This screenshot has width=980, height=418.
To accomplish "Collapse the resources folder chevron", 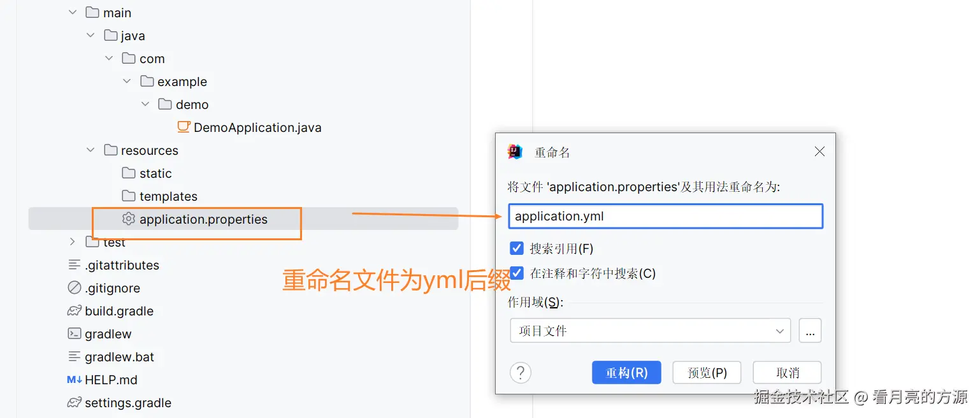I will click(x=90, y=150).
